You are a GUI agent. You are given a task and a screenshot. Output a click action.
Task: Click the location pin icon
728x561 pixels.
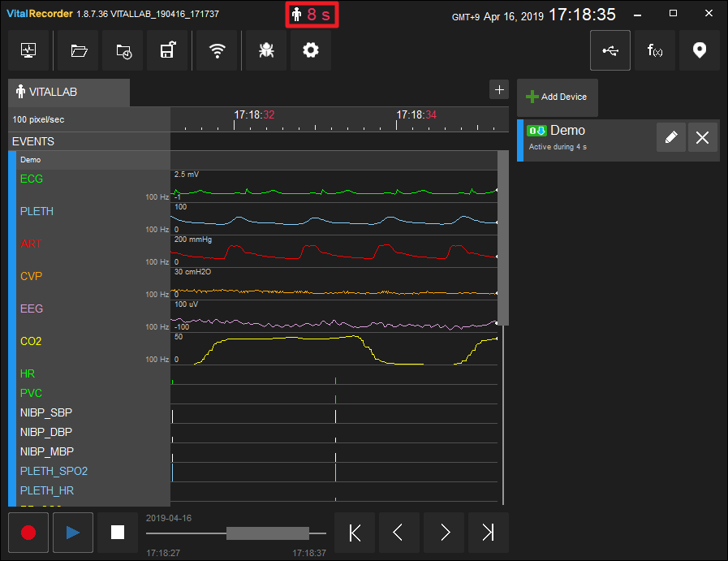pyautogui.click(x=700, y=50)
